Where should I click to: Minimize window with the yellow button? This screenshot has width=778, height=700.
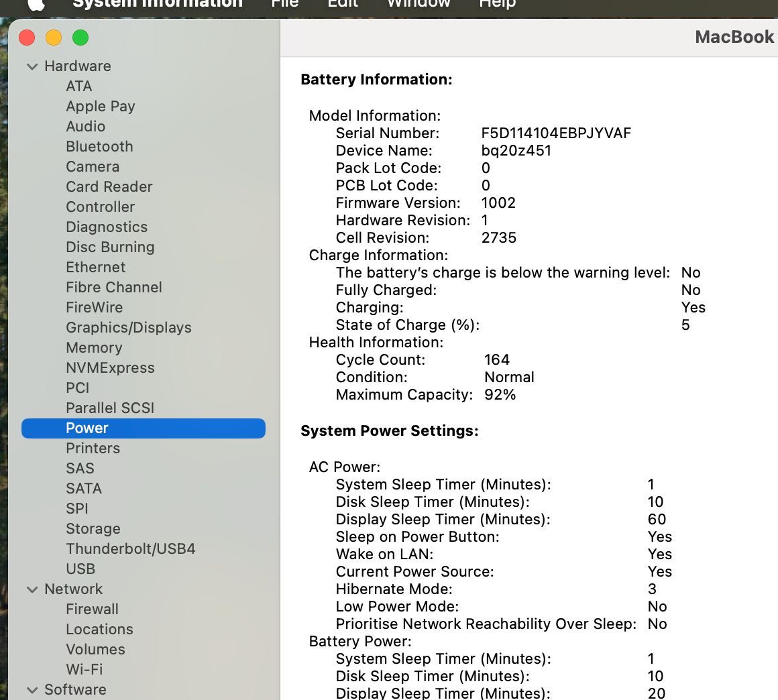pos(54,38)
